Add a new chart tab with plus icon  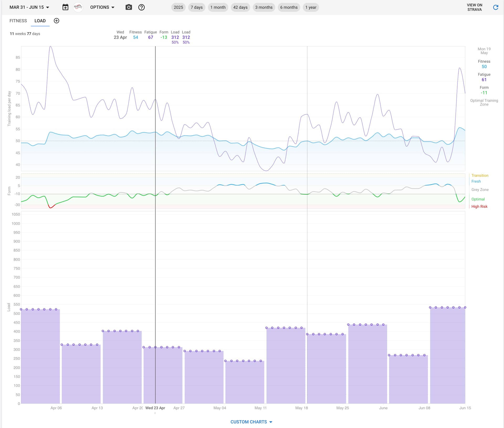pyautogui.click(x=56, y=21)
